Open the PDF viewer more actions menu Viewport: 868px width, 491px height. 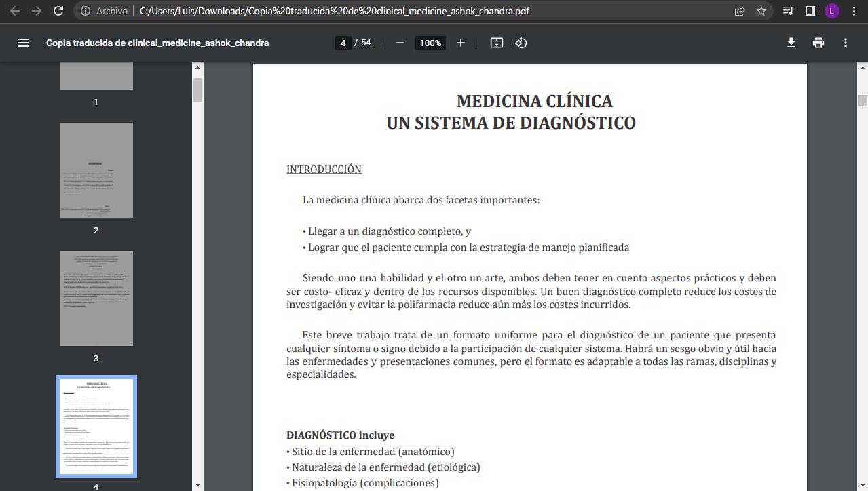coord(846,43)
